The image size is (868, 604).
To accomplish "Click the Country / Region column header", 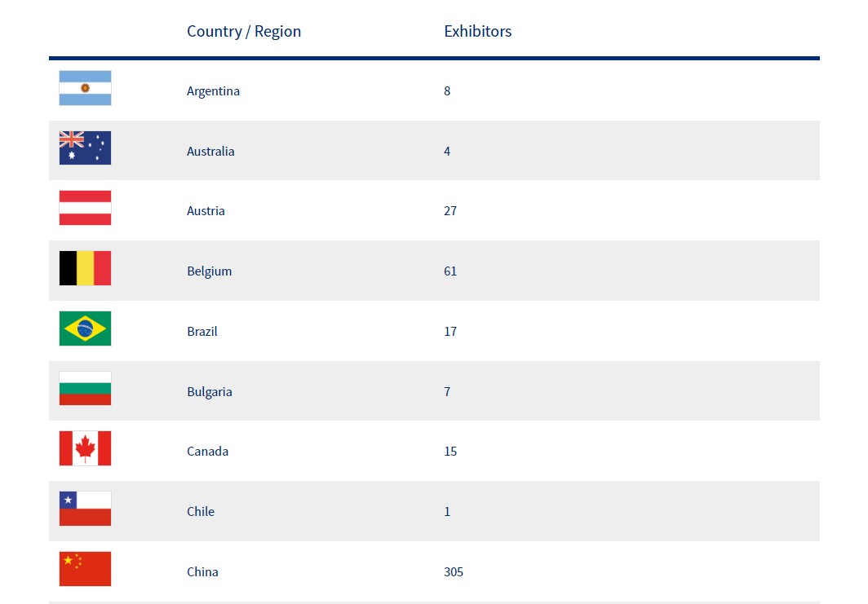I will tap(243, 32).
